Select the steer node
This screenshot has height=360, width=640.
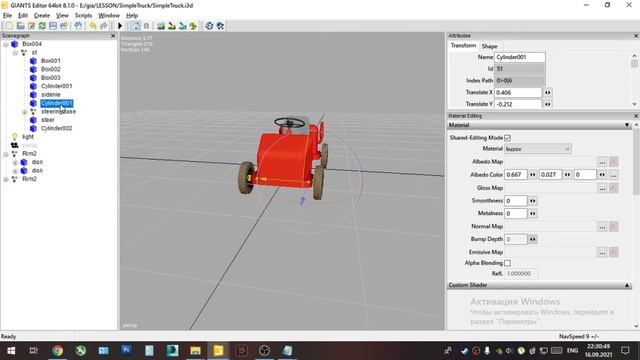point(48,120)
